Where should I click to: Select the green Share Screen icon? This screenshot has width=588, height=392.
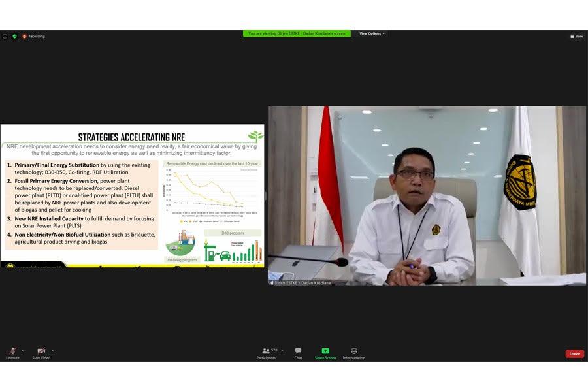(324, 351)
